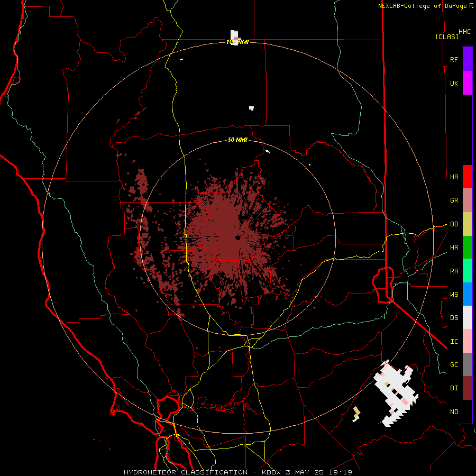Click the BD legend label
This screenshot has height=476, width=476.
click(454, 224)
